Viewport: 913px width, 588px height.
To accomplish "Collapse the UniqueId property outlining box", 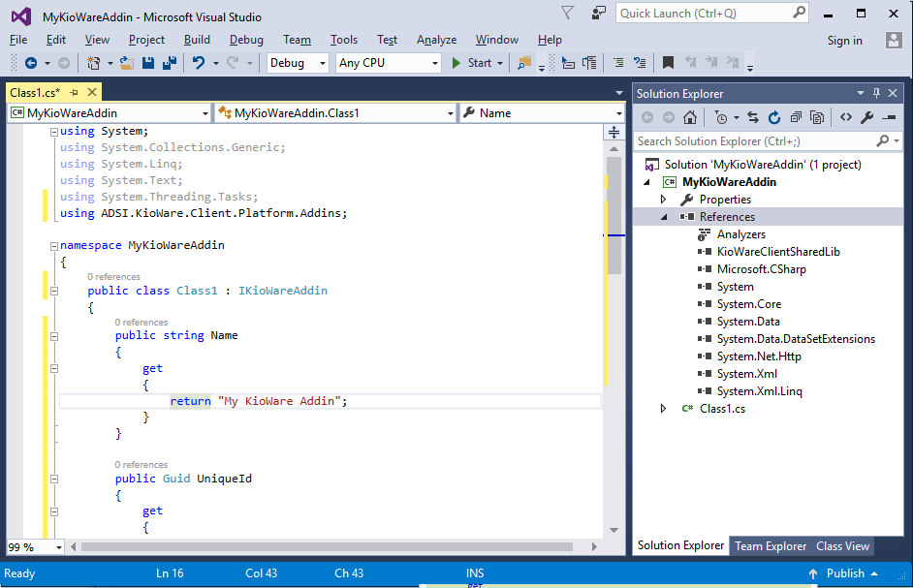I will [x=54, y=480].
